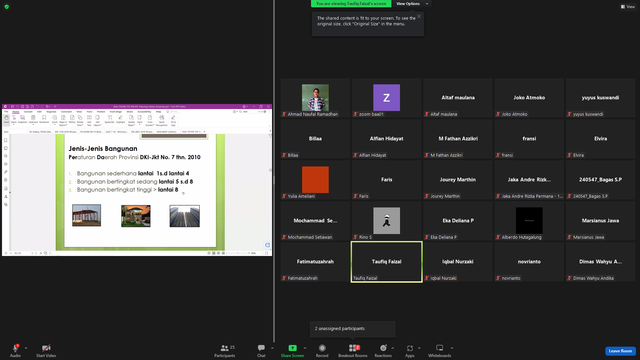Click the Foxit vertical scrollbar
640x360 pixels.
click(x=270, y=192)
